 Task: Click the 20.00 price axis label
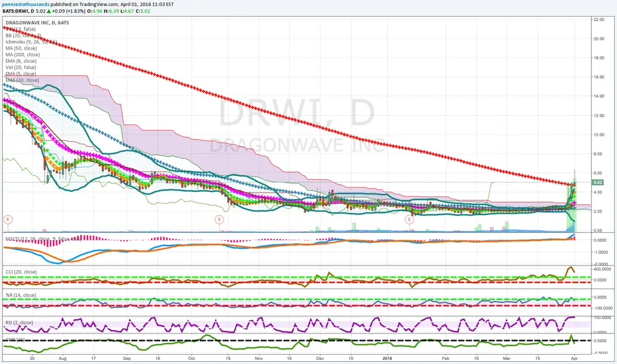point(599,38)
